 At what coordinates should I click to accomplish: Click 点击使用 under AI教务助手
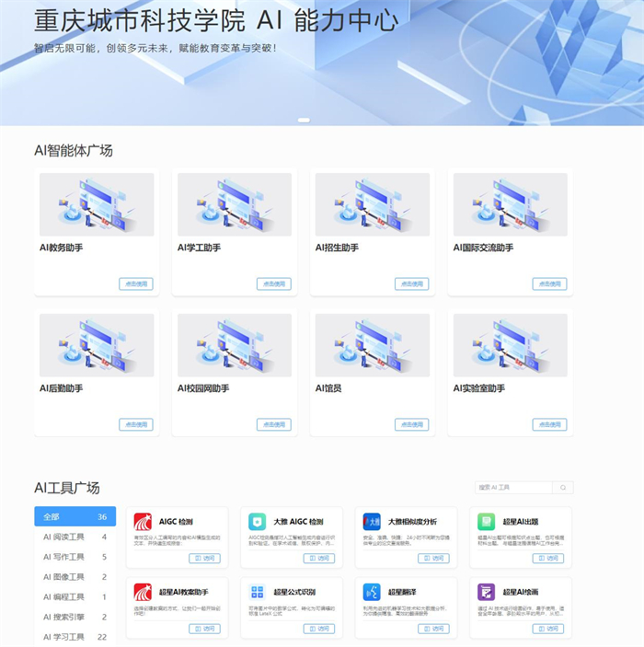pyautogui.click(x=135, y=283)
